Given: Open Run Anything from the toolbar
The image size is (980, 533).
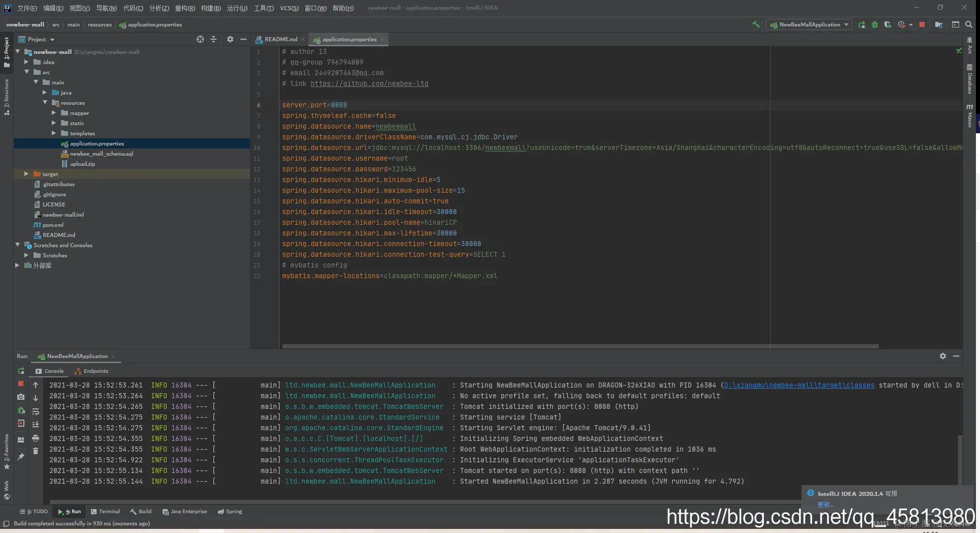Looking at the screenshot, I should 956,24.
